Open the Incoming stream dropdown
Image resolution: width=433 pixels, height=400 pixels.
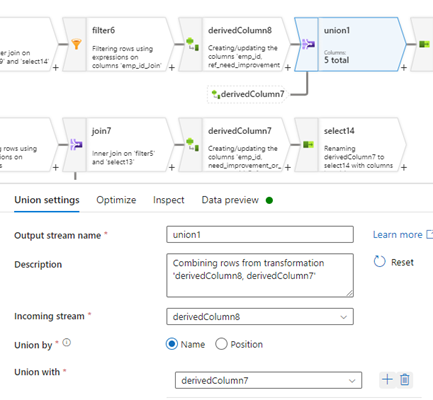(260, 317)
